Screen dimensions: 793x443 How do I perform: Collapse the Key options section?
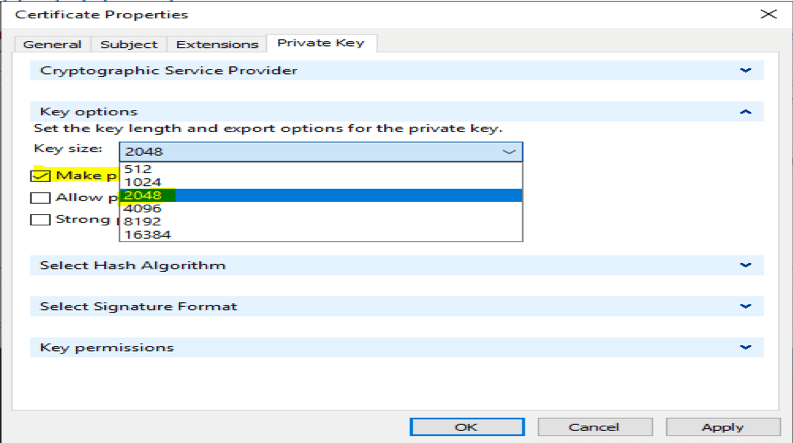744,112
